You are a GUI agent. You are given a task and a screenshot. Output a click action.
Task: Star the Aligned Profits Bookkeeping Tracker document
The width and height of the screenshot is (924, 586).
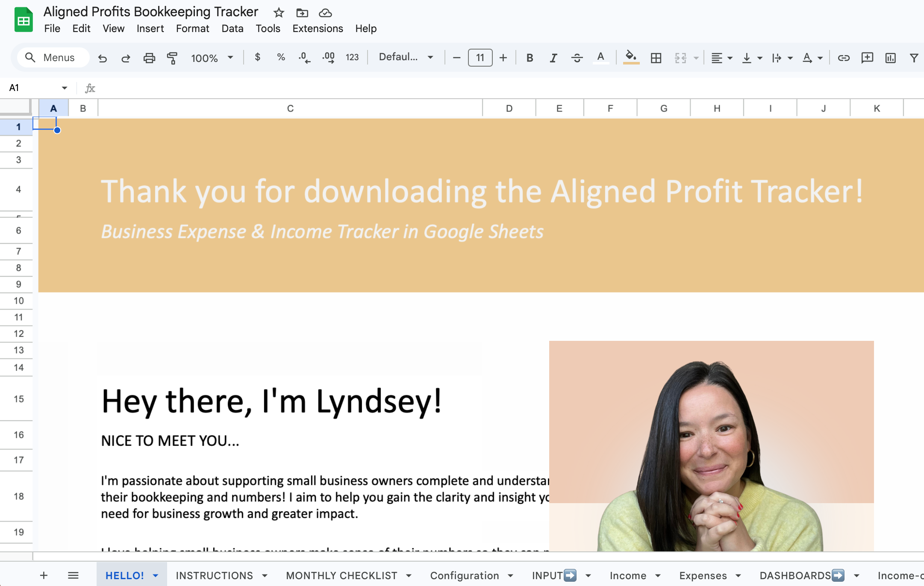pos(279,13)
